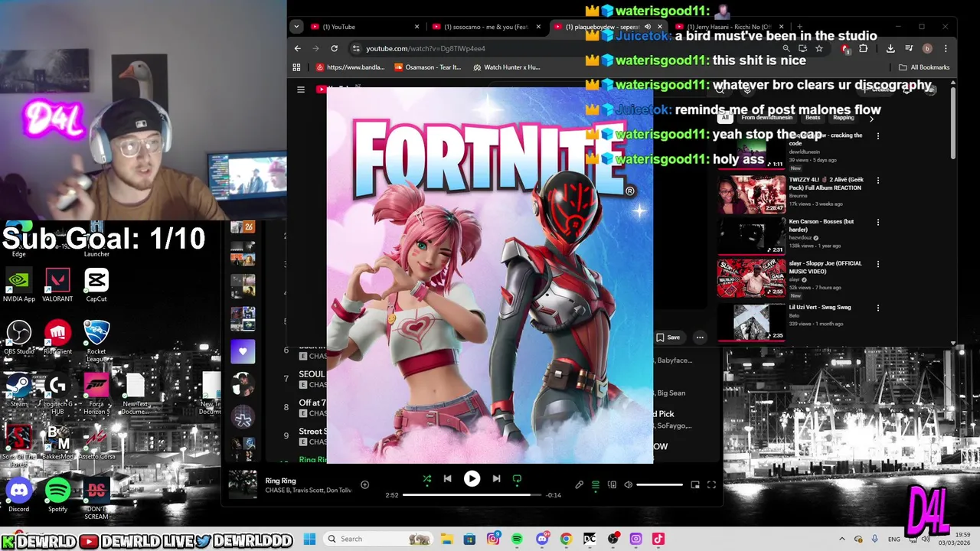This screenshot has width=980, height=551.
Task: Open Chrome profile avatar
Action: (927, 48)
